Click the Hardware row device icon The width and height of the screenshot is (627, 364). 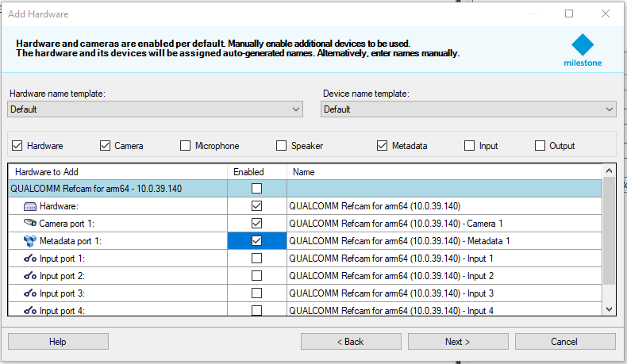click(x=30, y=206)
